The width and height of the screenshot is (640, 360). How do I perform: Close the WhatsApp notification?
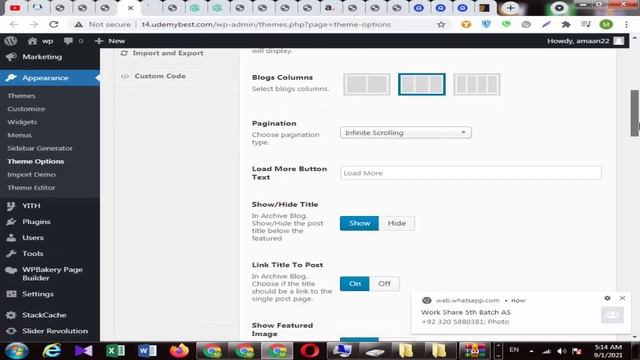[622, 298]
